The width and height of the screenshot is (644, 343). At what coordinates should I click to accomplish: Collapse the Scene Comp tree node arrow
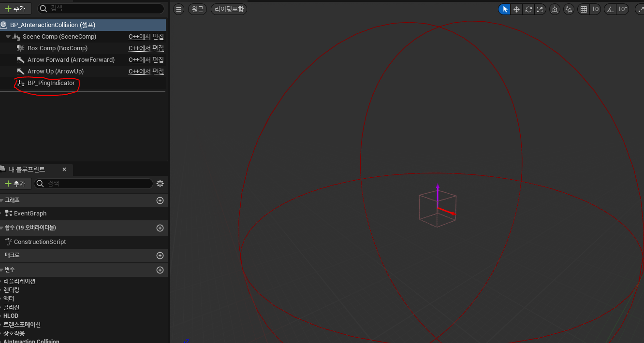click(8, 37)
